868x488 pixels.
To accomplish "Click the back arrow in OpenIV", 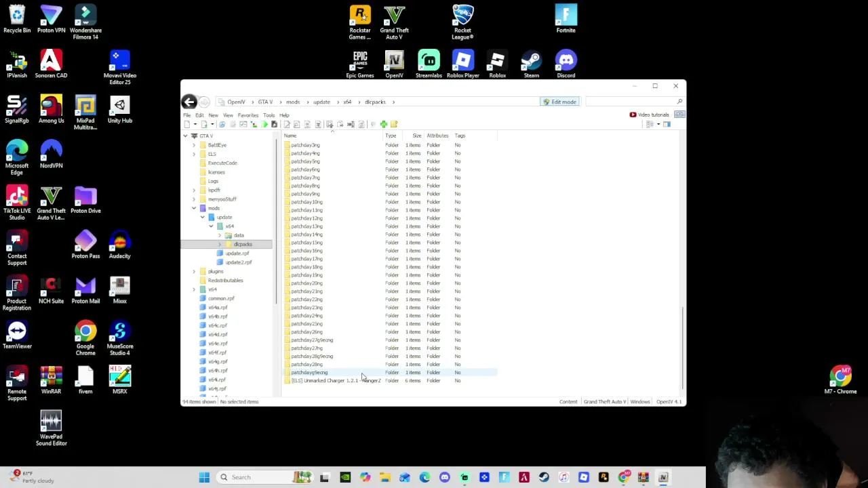I will pos(189,102).
